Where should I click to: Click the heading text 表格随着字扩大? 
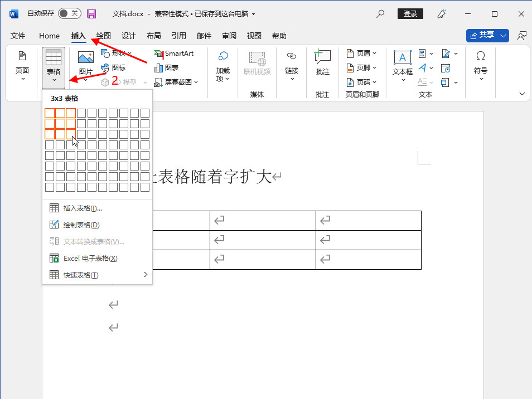coord(215,177)
